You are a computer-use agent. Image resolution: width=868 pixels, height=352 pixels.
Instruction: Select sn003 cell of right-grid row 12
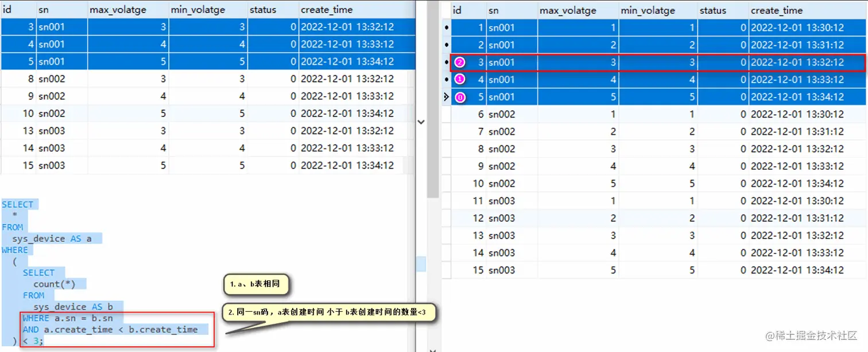coord(511,218)
